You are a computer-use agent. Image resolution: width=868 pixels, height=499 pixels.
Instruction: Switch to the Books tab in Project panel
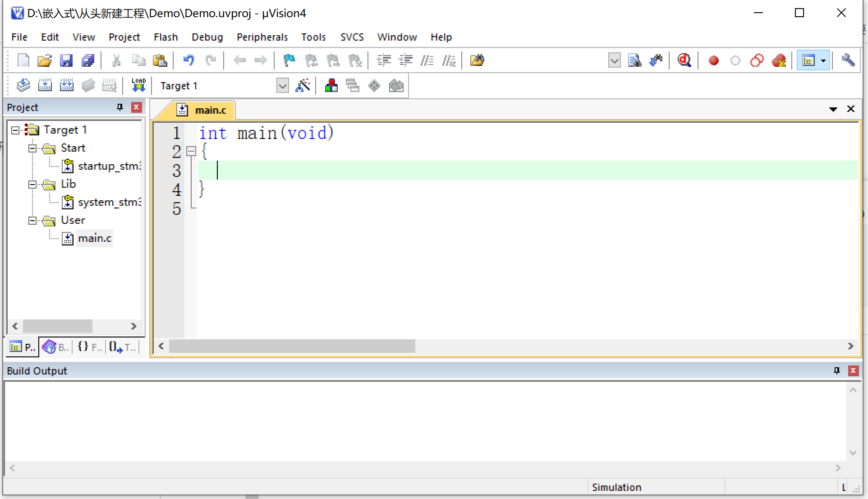click(55, 347)
